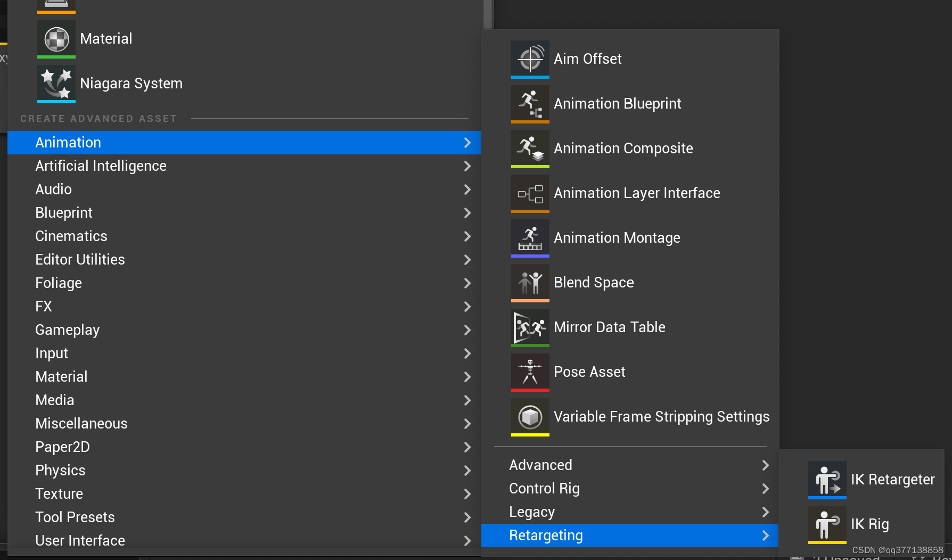Create a new Niagara System

[245, 84]
